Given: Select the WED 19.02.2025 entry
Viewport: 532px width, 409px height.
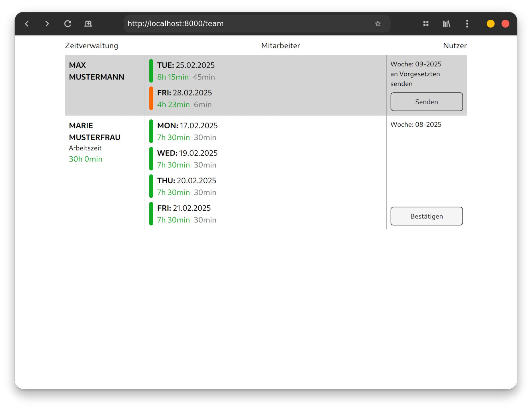Looking at the screenshot, I should [187, 153].
